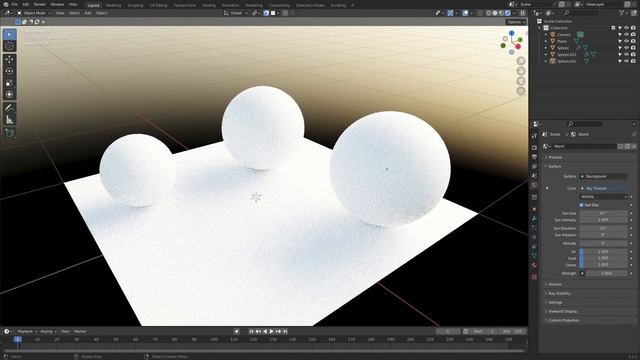Open the Material properties tab
The image size is (640, 360).
coord(534,265)
